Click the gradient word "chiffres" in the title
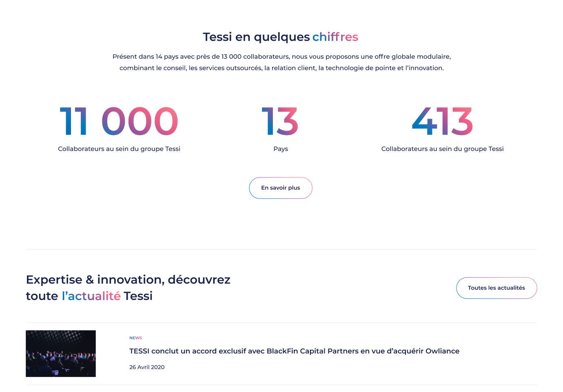563x392 pixels. [335, 37]
